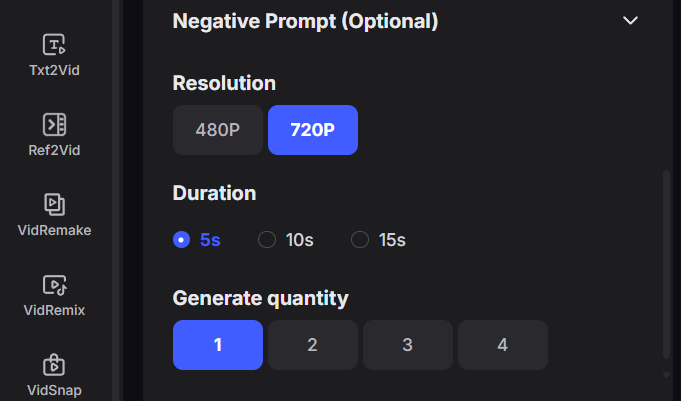Switch to the VidRemix icon

[54, 284]
